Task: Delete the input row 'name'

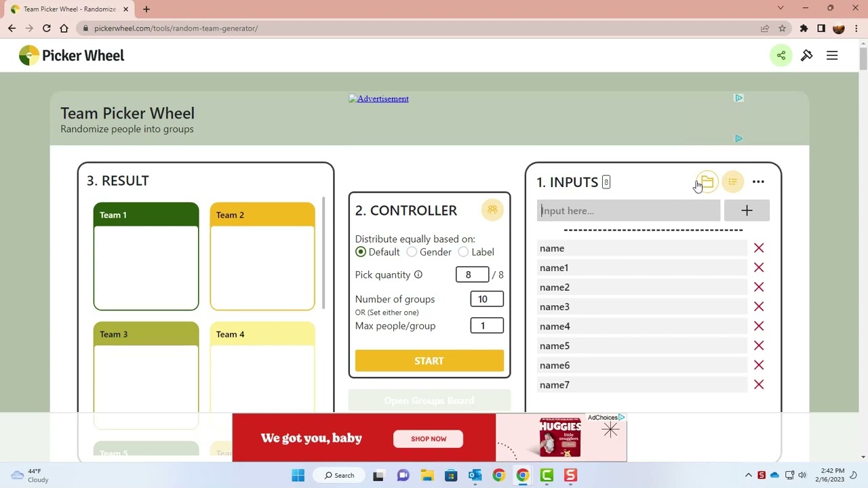Action: click(759, 248)
